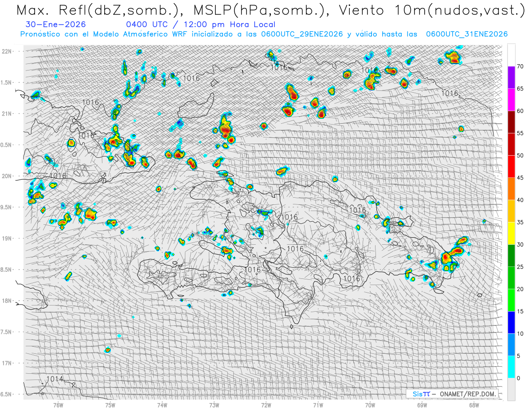Image resolution: width=532 pixels, height=411 pixels.
Task: Click the '72W' longitude label
Action: coord(266,405)
